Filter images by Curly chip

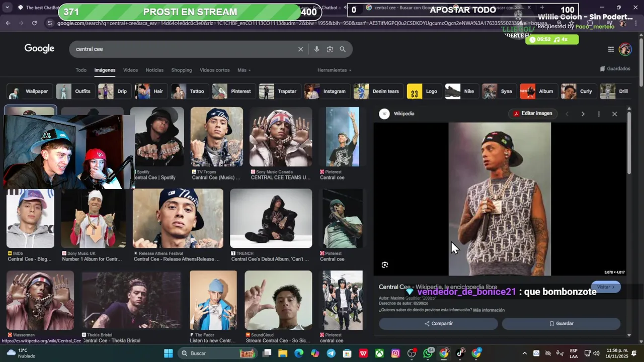pyautogui.click(x=578, y=92)
